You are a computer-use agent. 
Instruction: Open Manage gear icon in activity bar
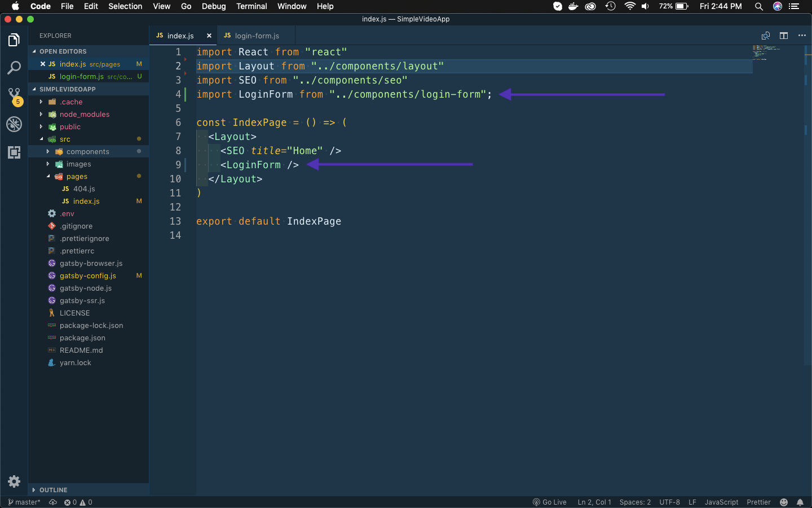[x=14, y=481]
